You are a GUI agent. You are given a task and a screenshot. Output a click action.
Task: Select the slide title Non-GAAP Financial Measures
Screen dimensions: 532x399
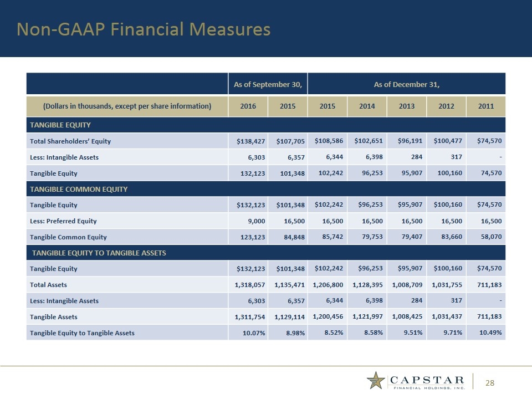pos(144,29)
